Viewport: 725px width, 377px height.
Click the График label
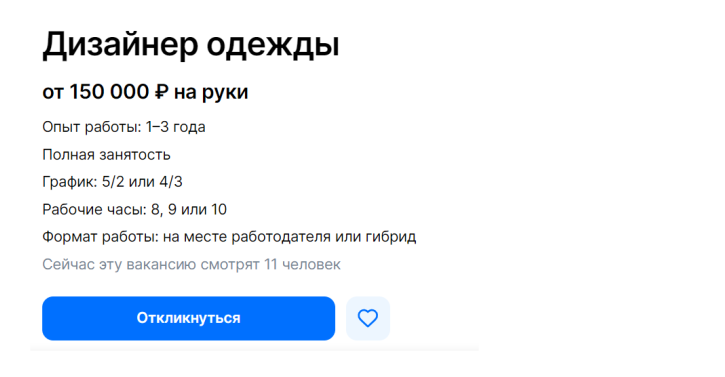click(70, 182)
